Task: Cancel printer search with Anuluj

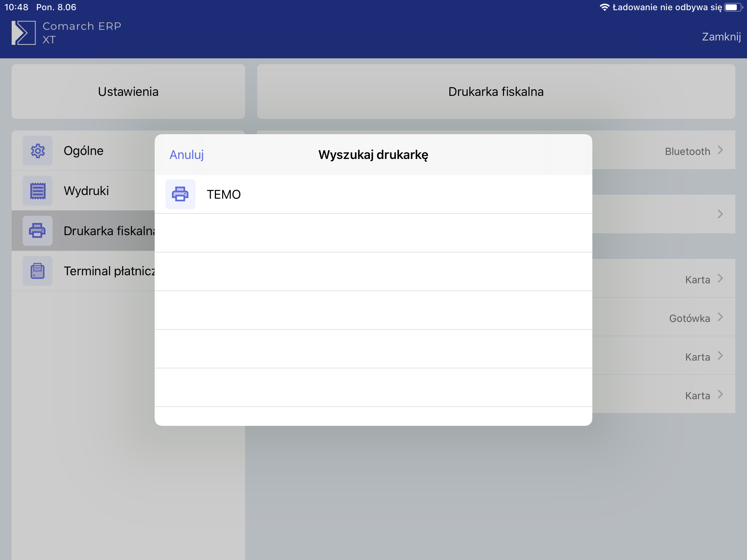Action: (186, 155)
